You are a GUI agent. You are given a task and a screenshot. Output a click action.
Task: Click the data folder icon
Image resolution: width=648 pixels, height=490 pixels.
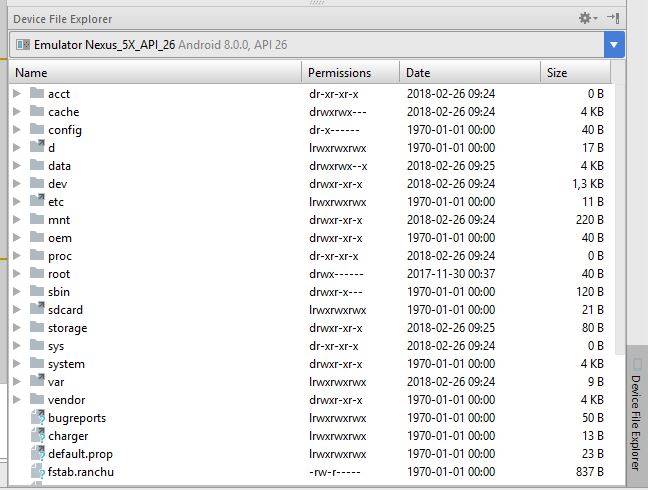click(x=37, y=165)
